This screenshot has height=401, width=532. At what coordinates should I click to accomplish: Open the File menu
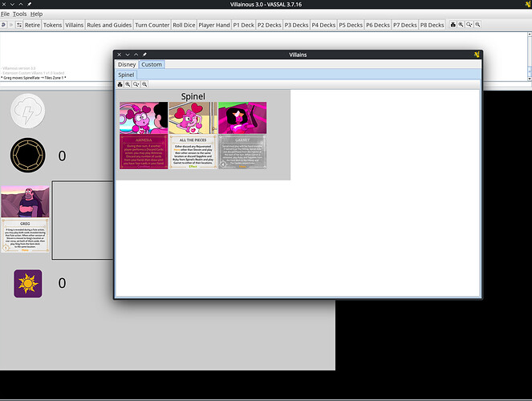[x=5, y=14]
